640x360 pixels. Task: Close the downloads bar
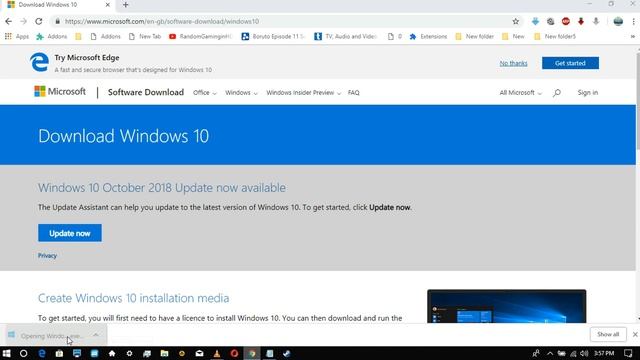pos(635,334)
